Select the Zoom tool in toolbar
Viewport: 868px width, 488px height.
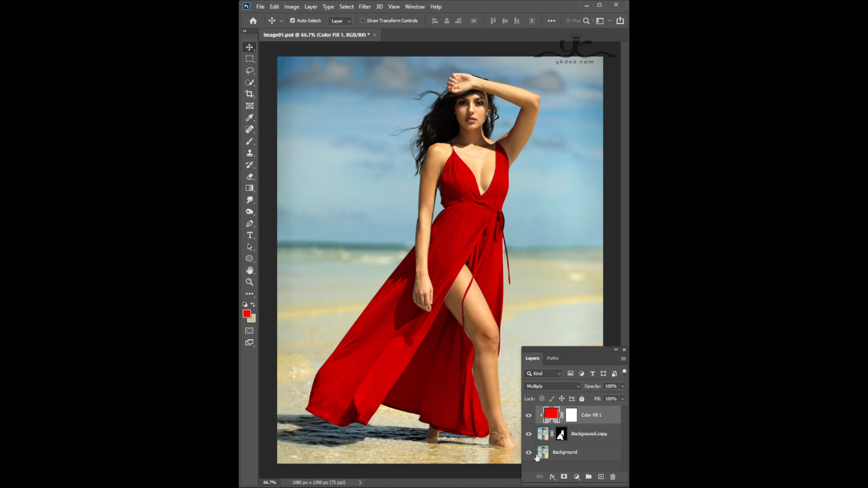[250, 282]
